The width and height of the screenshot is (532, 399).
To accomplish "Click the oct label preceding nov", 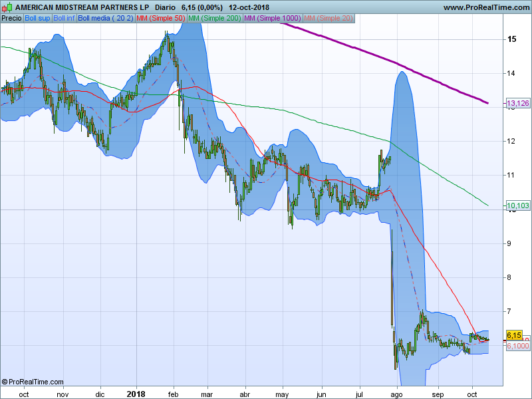I will click(24, 394).
